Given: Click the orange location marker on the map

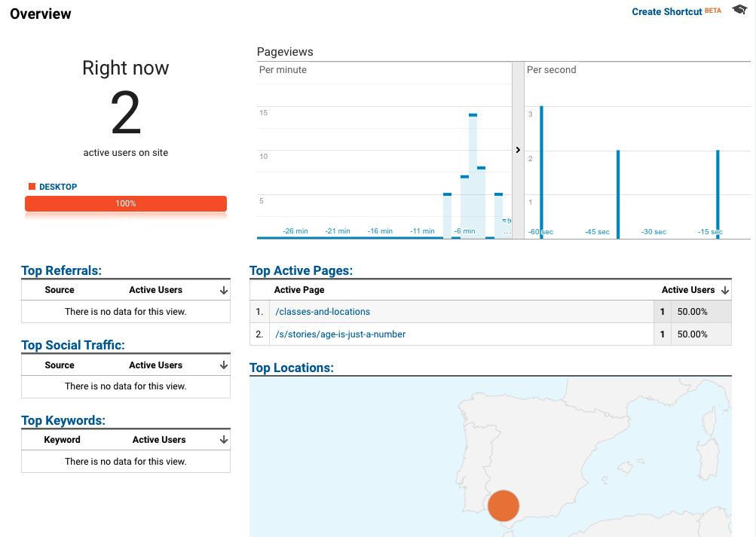Looking at the screenshot, I should point(503,506).
